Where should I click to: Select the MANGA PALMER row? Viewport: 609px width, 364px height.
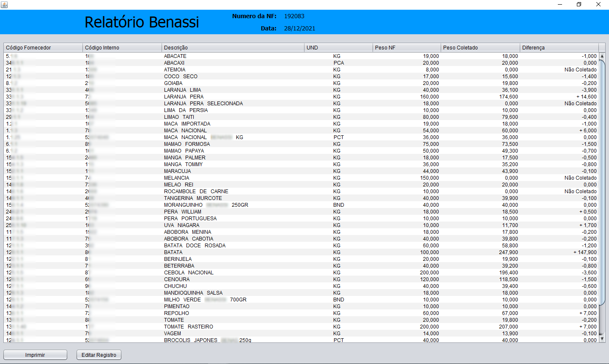pyautogui.click(x=301, y=158)
